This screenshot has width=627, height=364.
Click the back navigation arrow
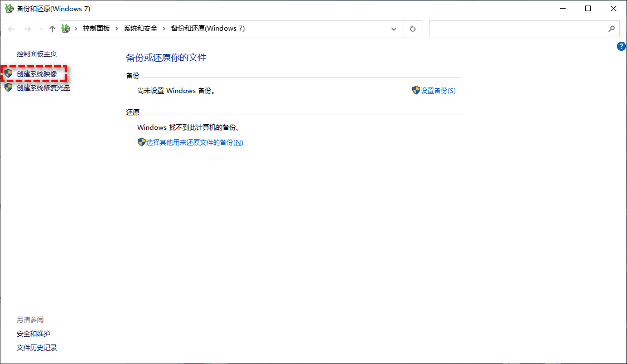pyautogui.click(x=11, y=28)
